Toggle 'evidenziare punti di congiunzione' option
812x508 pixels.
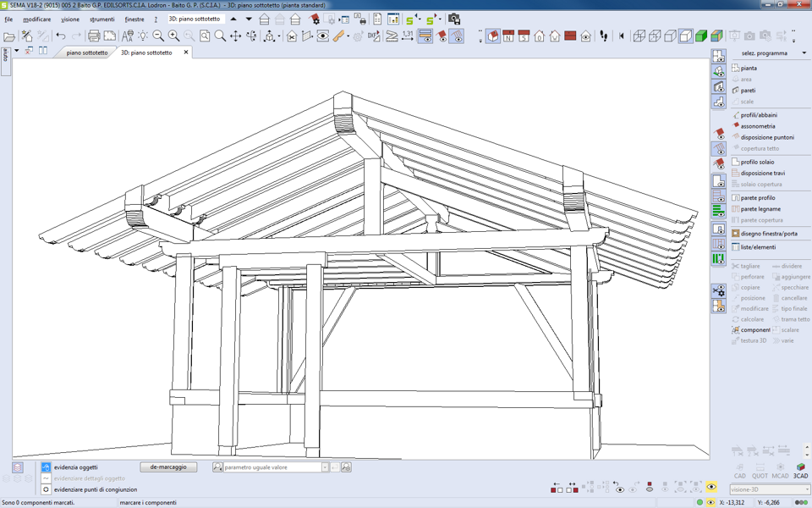point(47,489)
